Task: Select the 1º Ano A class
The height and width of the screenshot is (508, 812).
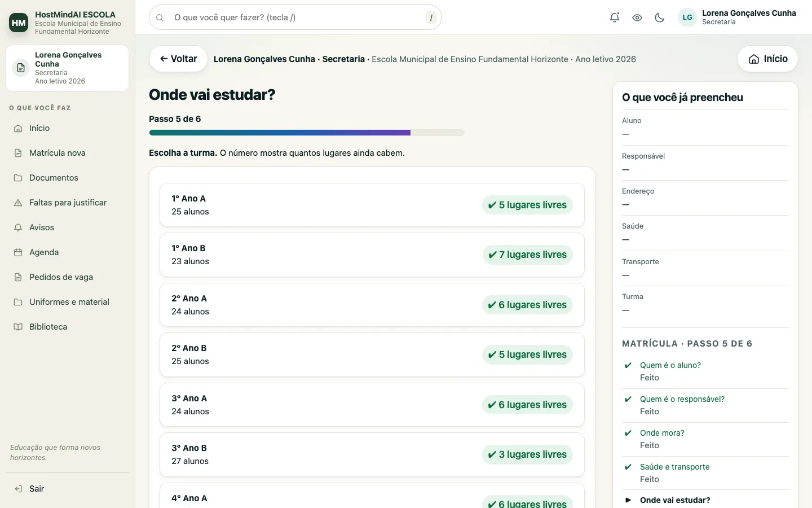Action: (372, 205)
